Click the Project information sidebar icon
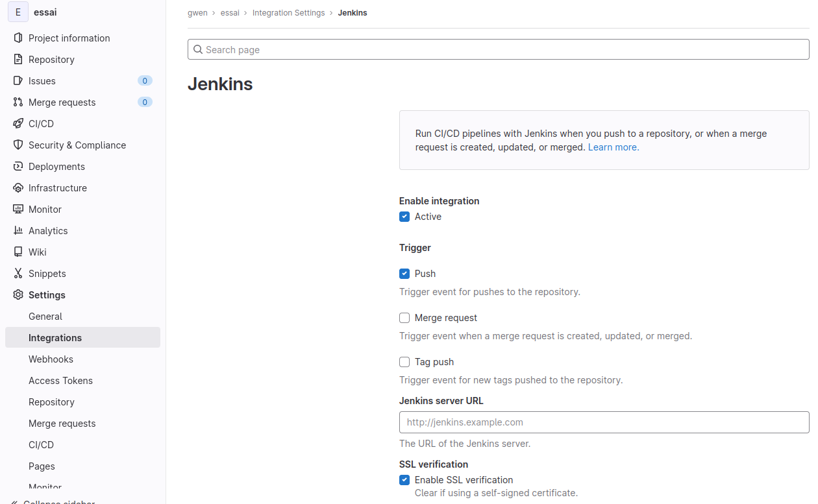This screenshot has width=818, height=504. 18,38
